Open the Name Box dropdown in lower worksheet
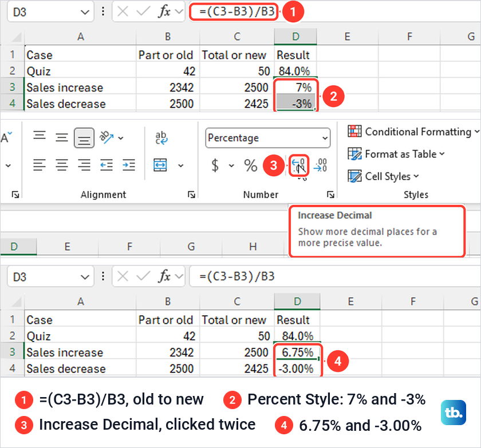The image size is (481, 448). 84,277
